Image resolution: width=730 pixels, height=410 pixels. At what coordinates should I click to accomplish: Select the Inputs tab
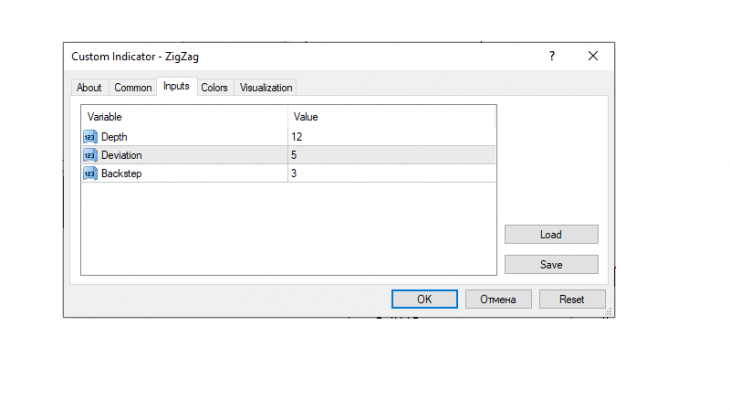pos(176,87)
